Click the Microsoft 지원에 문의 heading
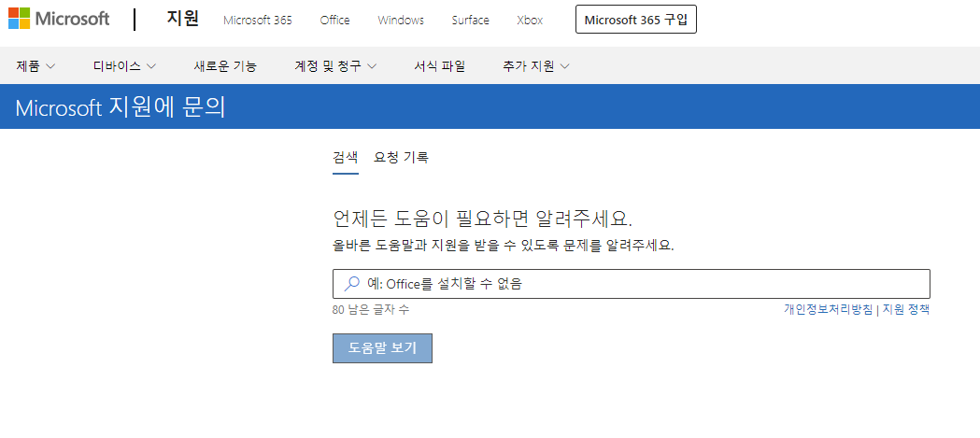Image resolution: width=980 pixels, height=438 pixels. [120, 107]
